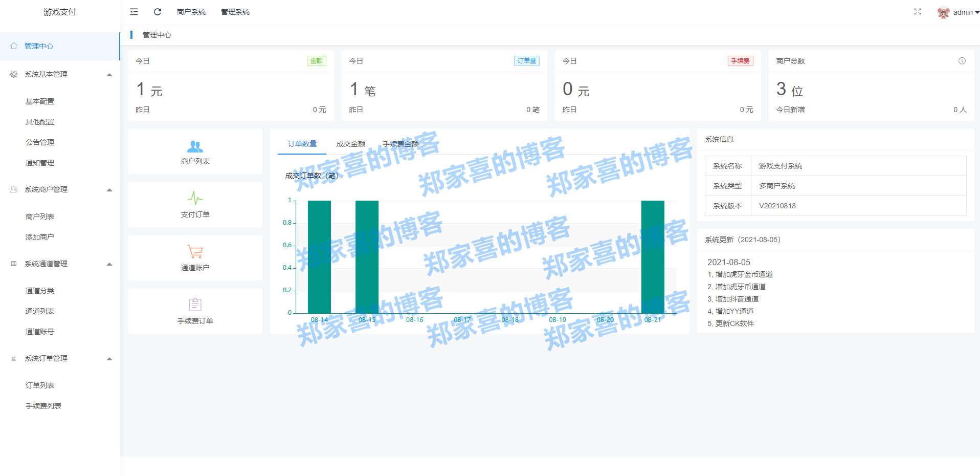Collapse the 系统商户管理 menu arrow
The image size is (980, 476).
point(109,190)
